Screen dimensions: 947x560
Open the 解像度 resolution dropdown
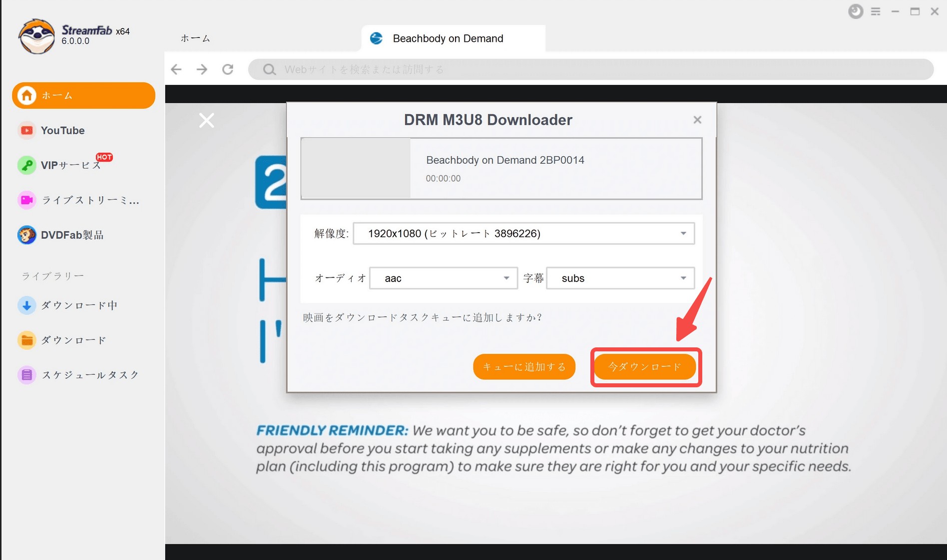(x=523, y=234)
